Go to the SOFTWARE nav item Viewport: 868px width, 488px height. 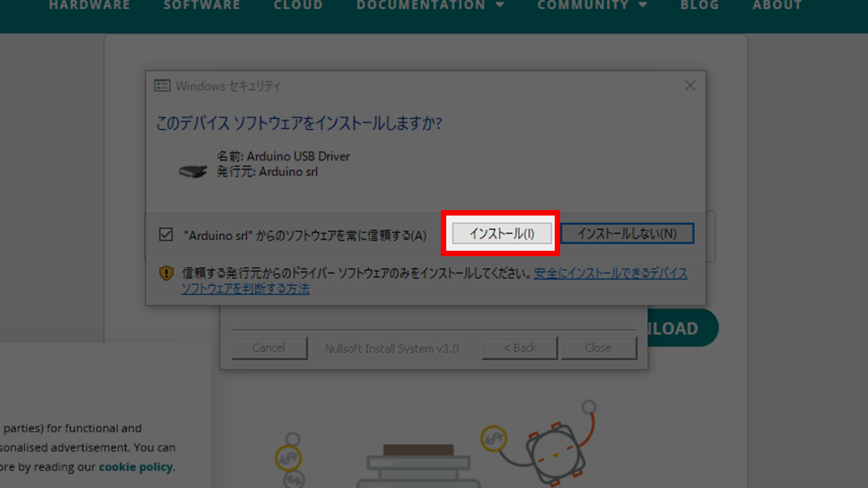click(201, 5)
